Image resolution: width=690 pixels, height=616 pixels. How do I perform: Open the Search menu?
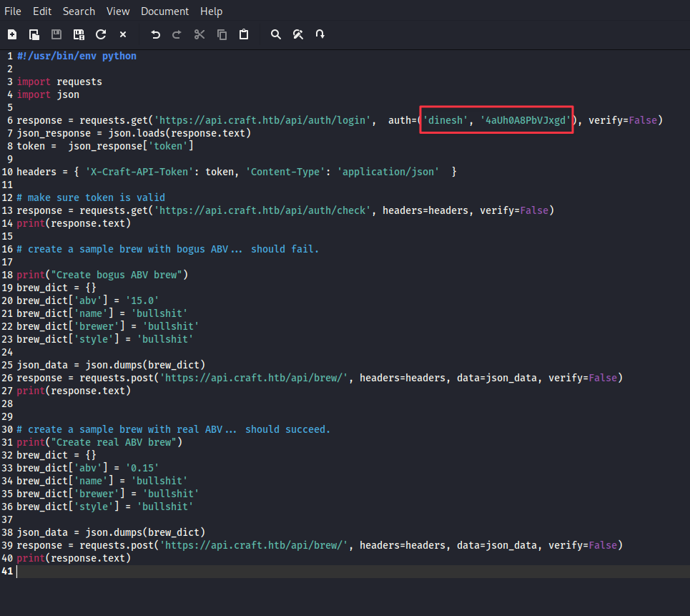point(79,11)
